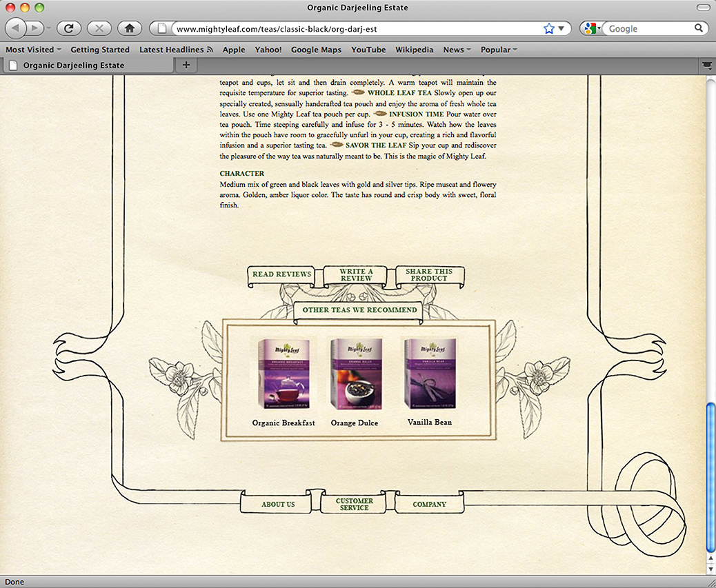Open the Apple bookmark

(234, 50)
